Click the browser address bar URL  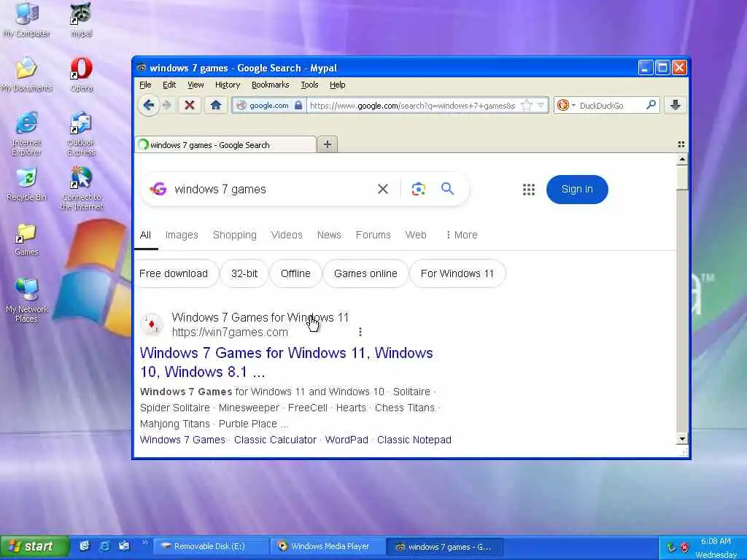click(x=413, y=105)
